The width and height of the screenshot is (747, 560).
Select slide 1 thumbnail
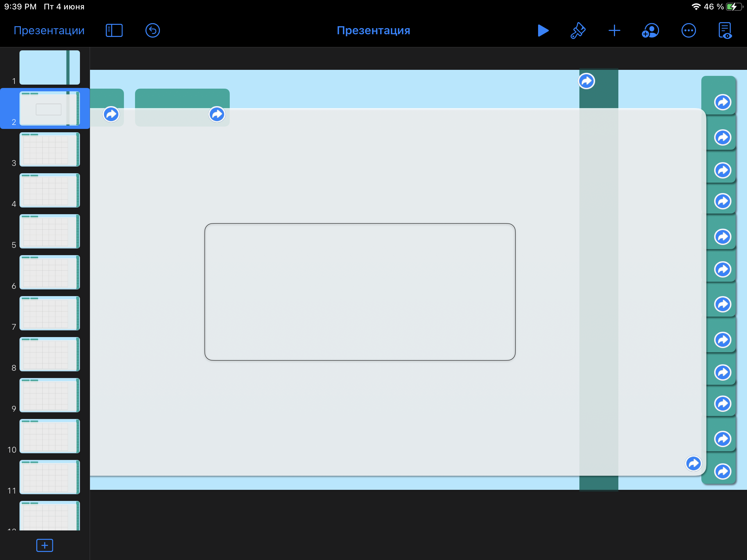(50, 67)
